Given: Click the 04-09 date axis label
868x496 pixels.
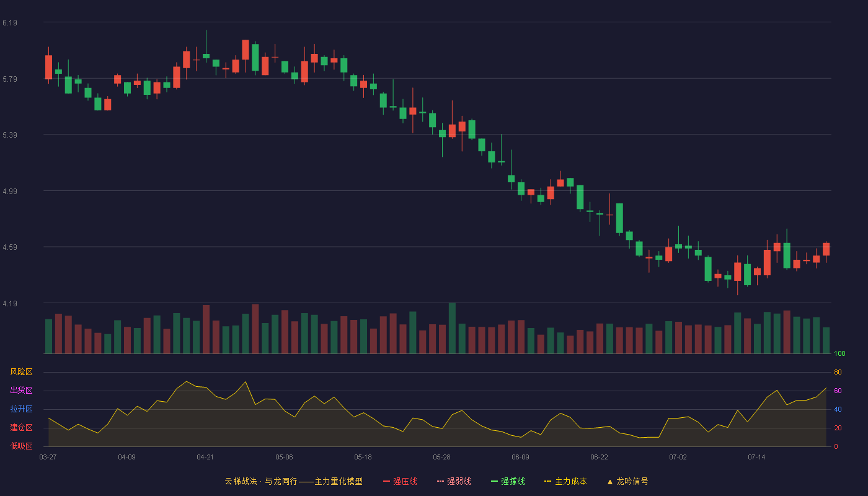Looking at the screenshot, I should click(126, 457).
